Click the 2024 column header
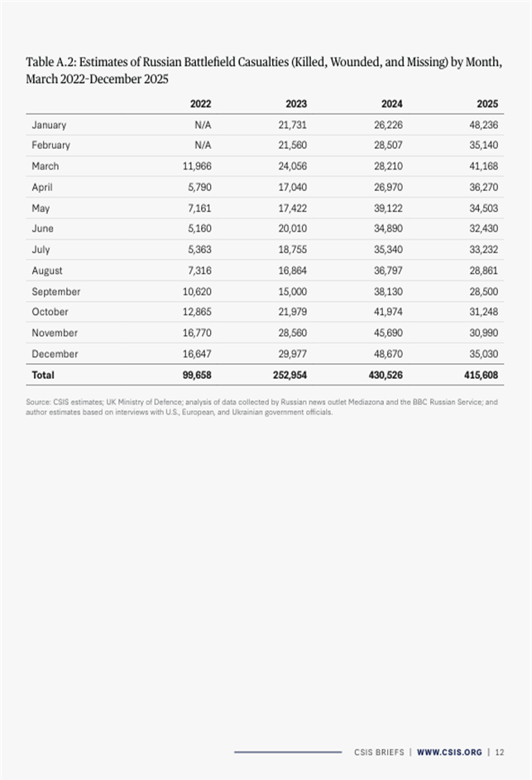The width and height of the screenshot is (532, 780). click(x=391, y=103)
